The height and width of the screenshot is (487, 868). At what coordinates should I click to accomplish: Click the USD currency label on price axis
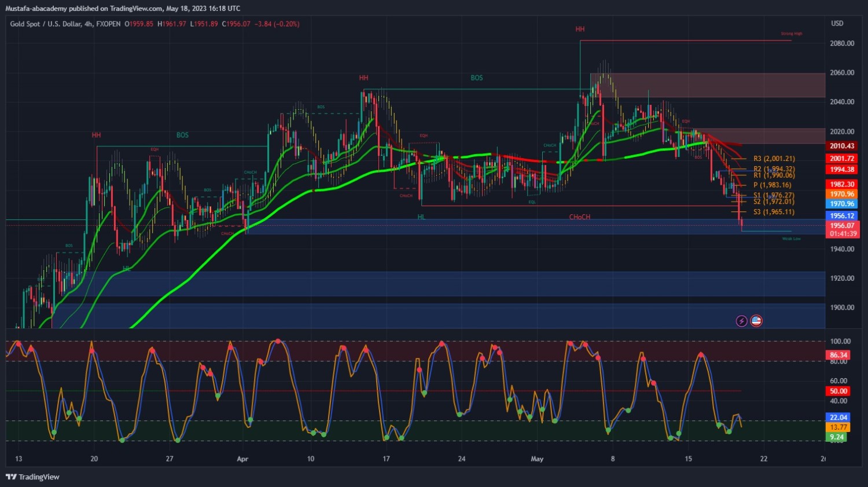[x=837, y=23]
